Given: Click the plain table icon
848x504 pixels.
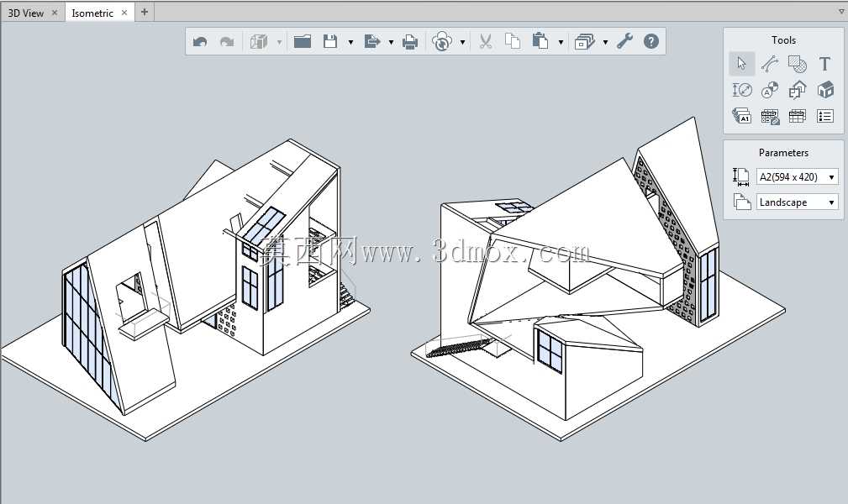Looking at the screenshot, I should [x=798, y=116].
